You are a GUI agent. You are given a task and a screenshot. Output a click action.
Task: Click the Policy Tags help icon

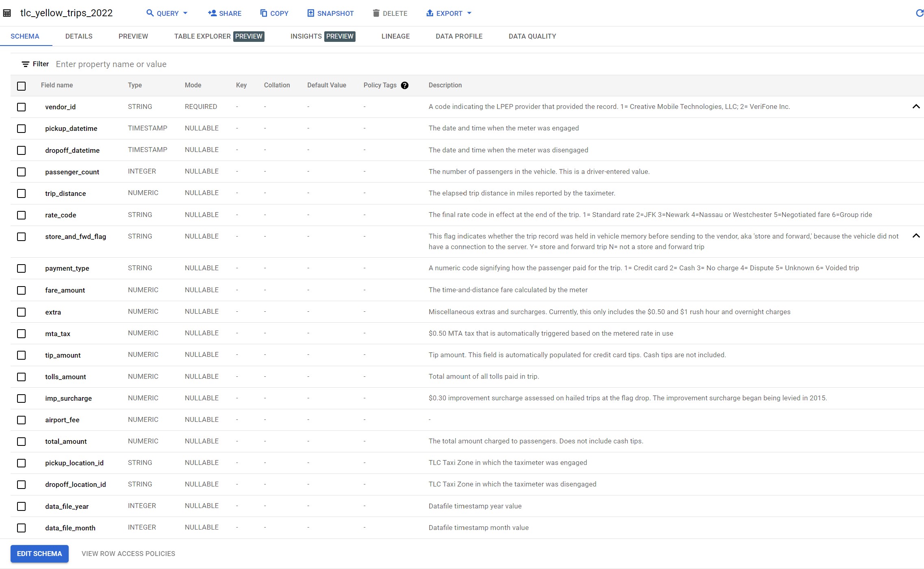pos(404,85)
